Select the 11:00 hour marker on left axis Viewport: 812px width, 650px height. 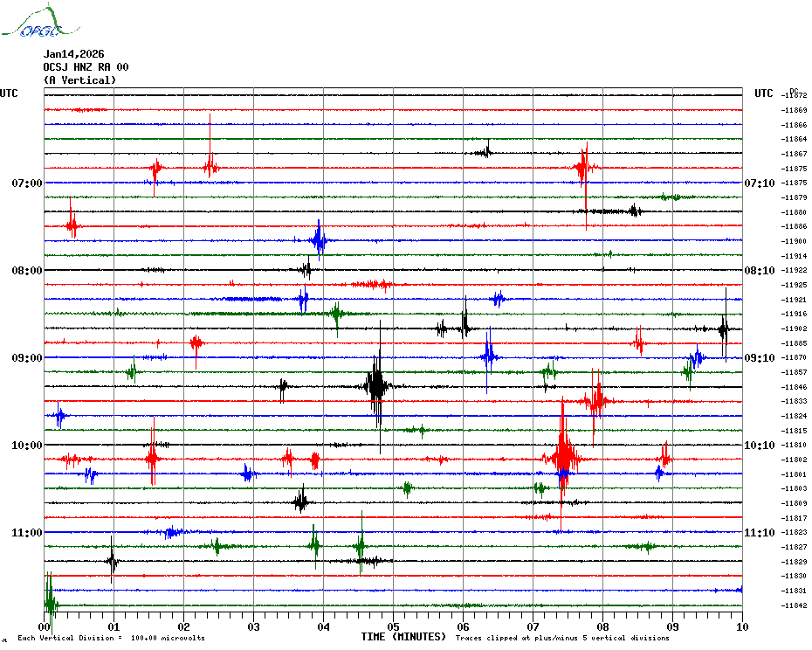(27, 533)
